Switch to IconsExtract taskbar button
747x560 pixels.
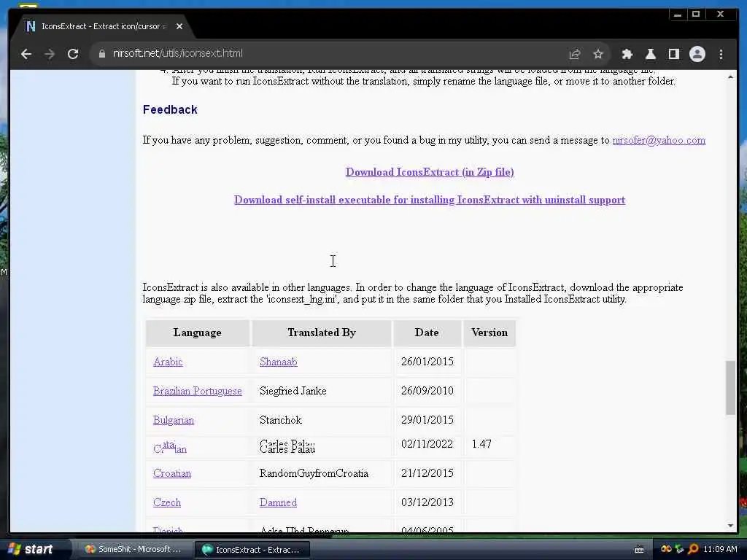[252, 550]
